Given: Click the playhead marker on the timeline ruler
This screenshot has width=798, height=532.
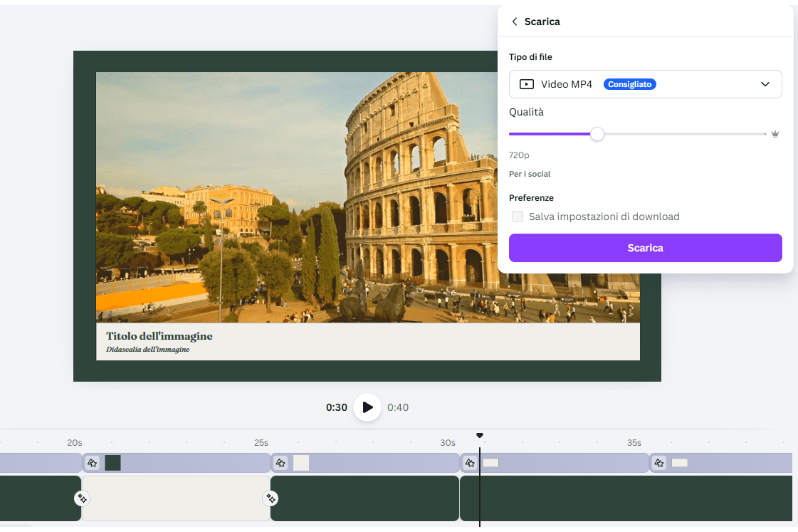Looking at the screenshot, I should coord(479,435).
